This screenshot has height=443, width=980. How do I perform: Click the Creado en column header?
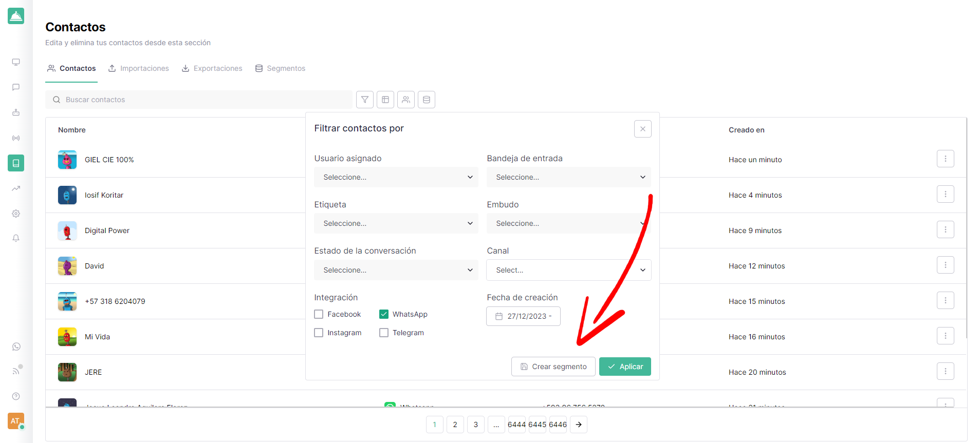tap(747, 130)
